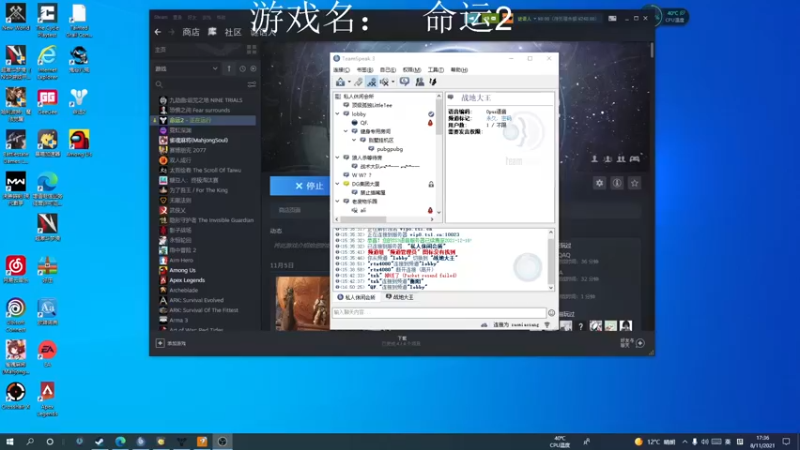Click sort arrow icon in Steam library filter
Viewport: 800px width, 450px height.
click(229, 68)
